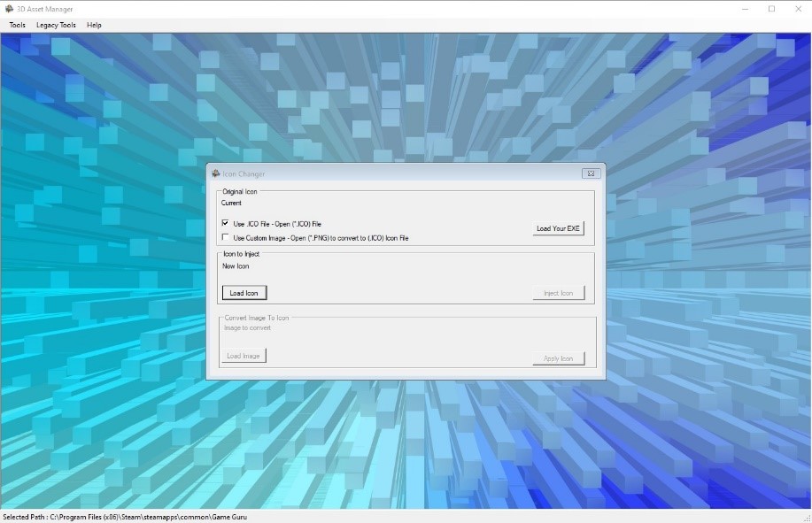Viewport: 812px width, 523px height.
Task: Click the Load Image button
Action: [x=244, y=356]
